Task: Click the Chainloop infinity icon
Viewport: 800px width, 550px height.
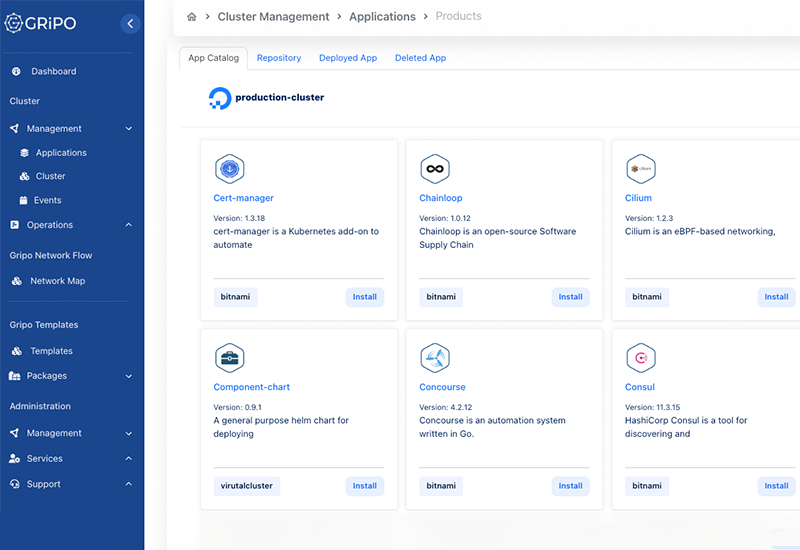Action: coord(435,169)
